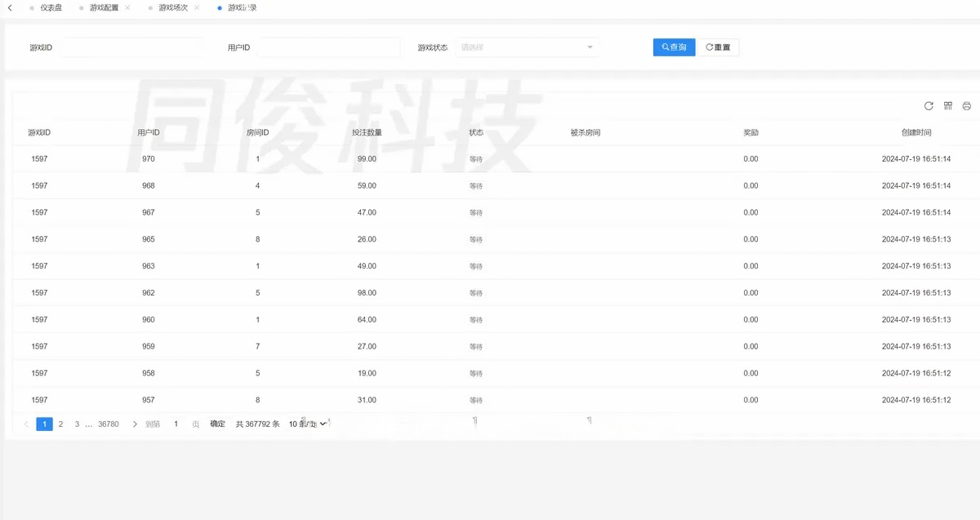The width and height of the screenshot is (980, 520).
Task: Click the page jump number input
Action: point(176,424)
